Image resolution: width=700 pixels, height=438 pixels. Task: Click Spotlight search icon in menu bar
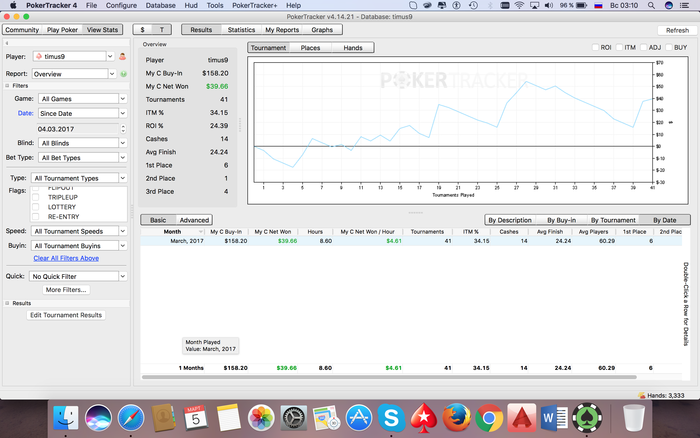(651, 5)
